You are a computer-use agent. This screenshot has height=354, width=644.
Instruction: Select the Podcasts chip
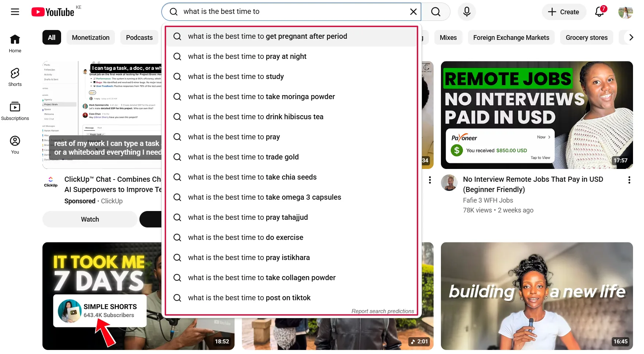click(139, 37)
